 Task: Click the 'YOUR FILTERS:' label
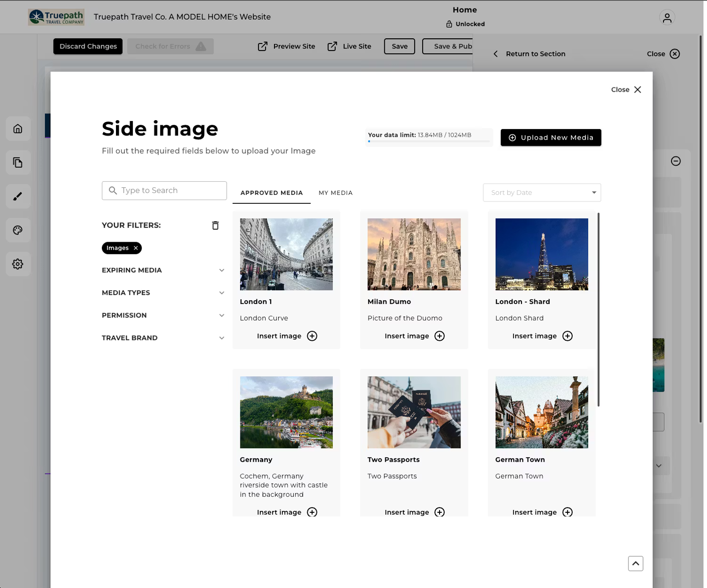pos(131,225)
